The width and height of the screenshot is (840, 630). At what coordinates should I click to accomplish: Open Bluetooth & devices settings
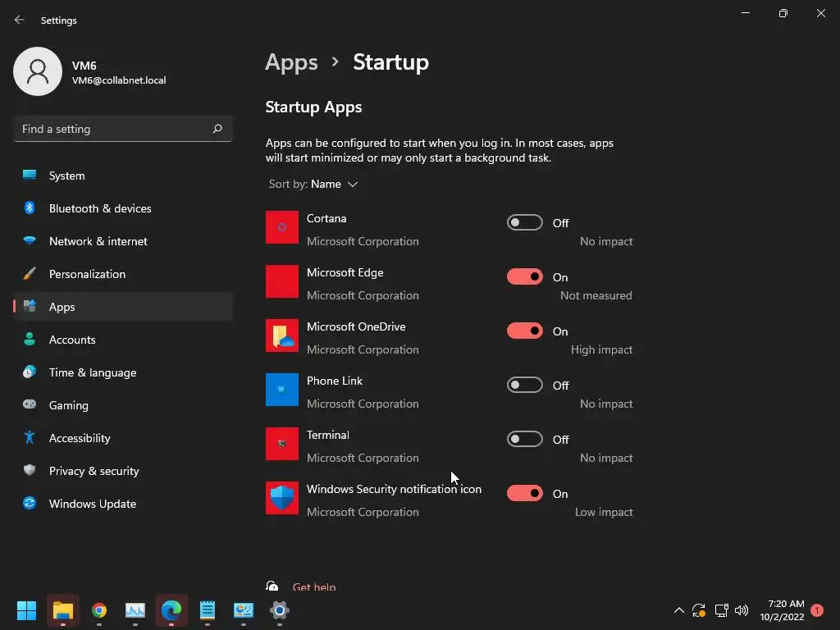[123, 208]
